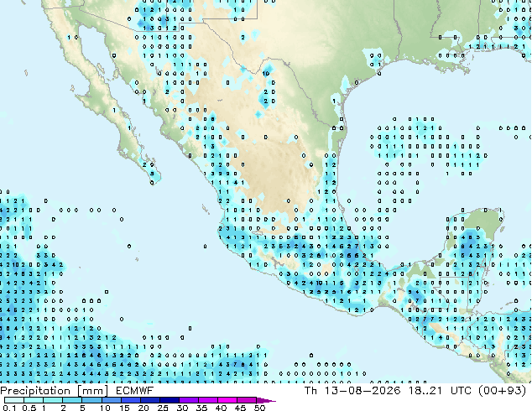This screenshot has height=411, width=532.
Task: Choose the 20–25 mm dark blue swatch
Action: pos(150,400)
